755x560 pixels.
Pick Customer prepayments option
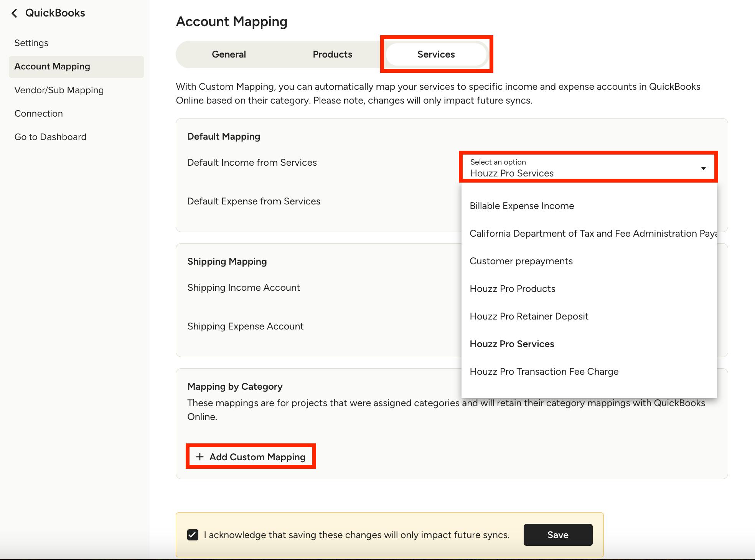click(521, 261)
